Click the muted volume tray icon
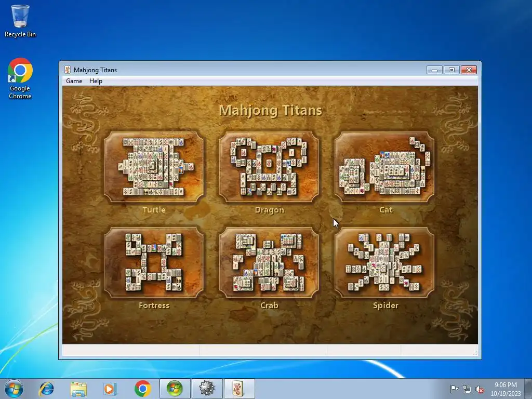The height and width of the screenshot is (399, 532). [480, 389]
